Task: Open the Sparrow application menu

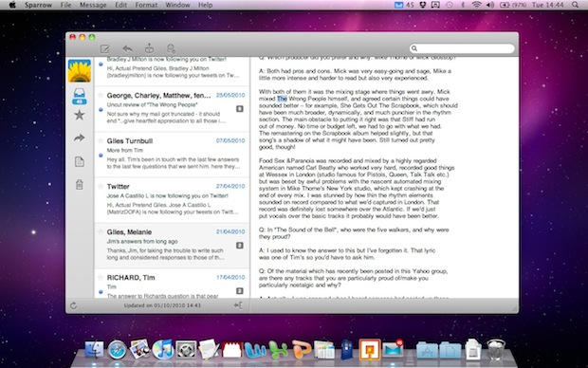Action: [38, 5]
